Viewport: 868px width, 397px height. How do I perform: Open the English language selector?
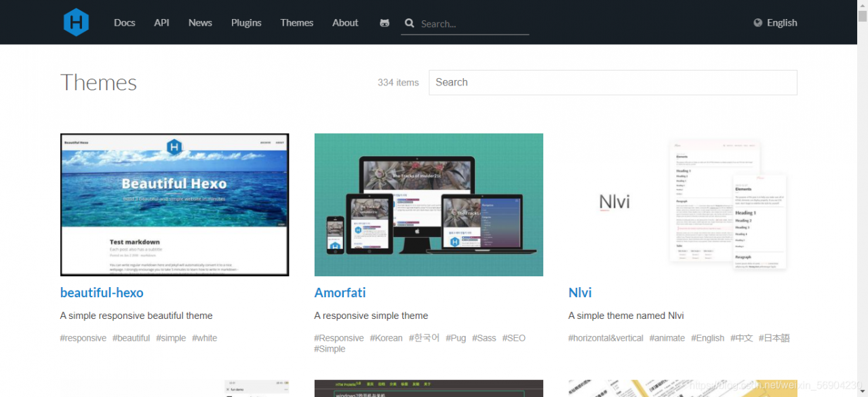tap(782, 22)
